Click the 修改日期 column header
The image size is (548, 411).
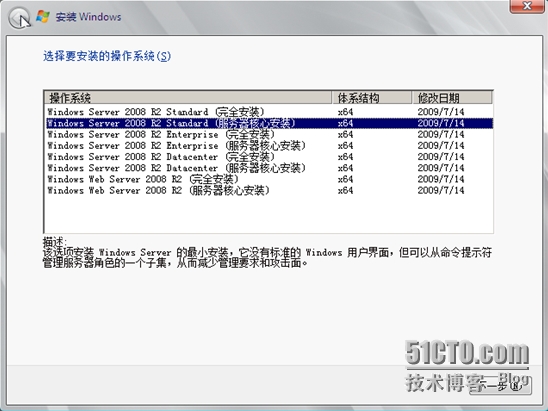452,98
